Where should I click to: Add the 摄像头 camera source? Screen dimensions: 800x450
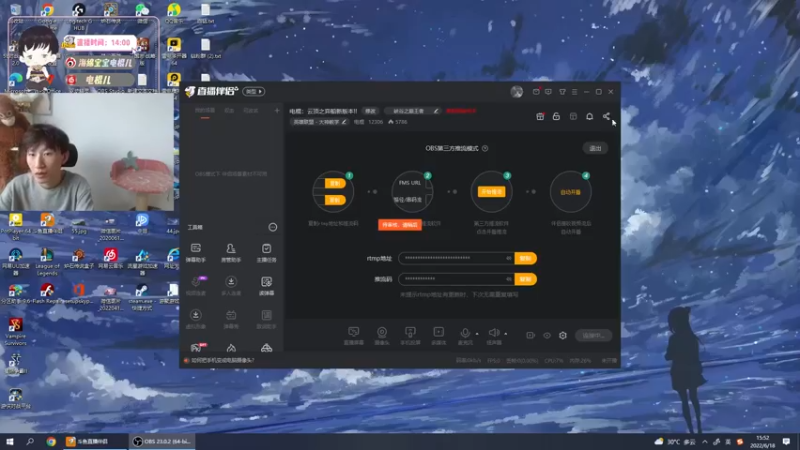point(382,336)
